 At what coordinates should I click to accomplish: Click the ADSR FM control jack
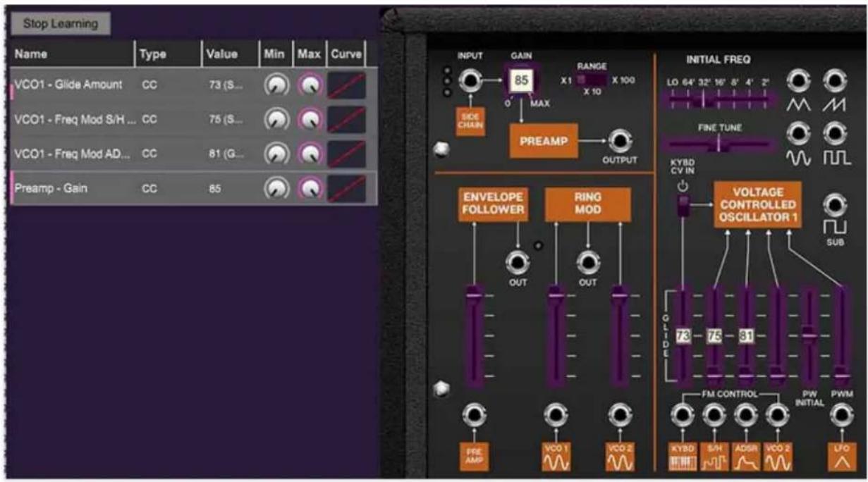point(746,416)
